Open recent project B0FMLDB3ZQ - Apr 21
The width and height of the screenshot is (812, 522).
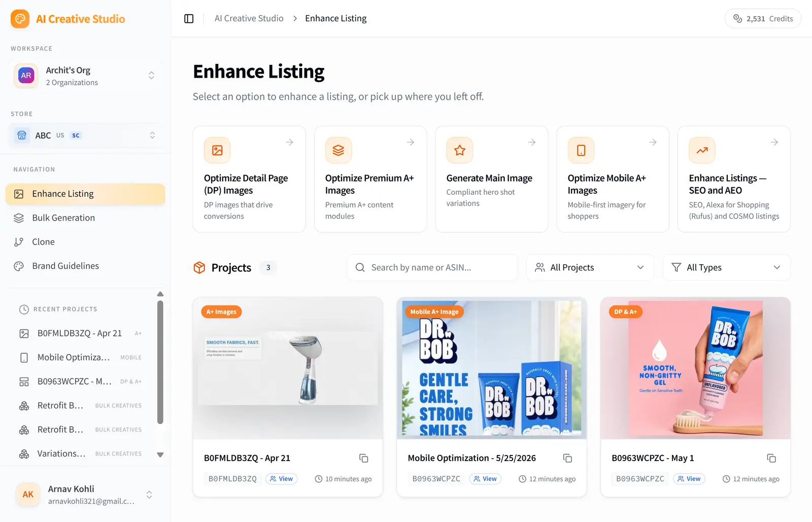pos(81,333)
